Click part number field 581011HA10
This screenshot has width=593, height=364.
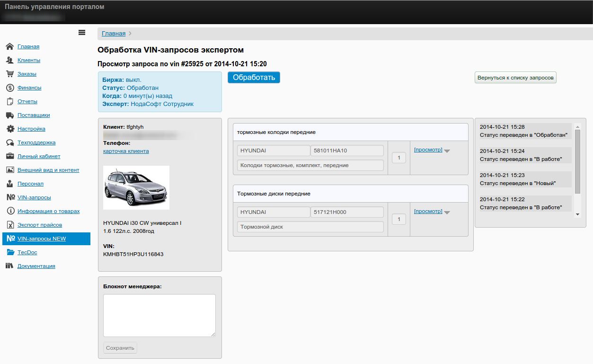pos(347,151)
